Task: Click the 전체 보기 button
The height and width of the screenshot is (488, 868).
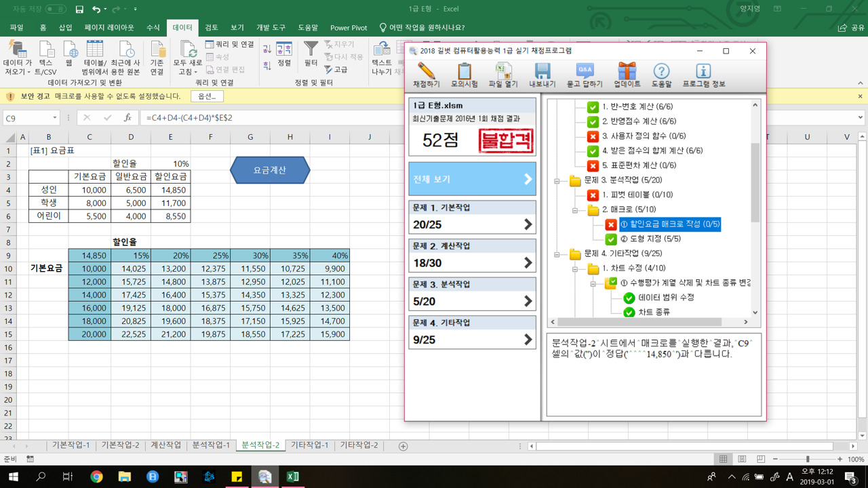Action: [472, 179]
